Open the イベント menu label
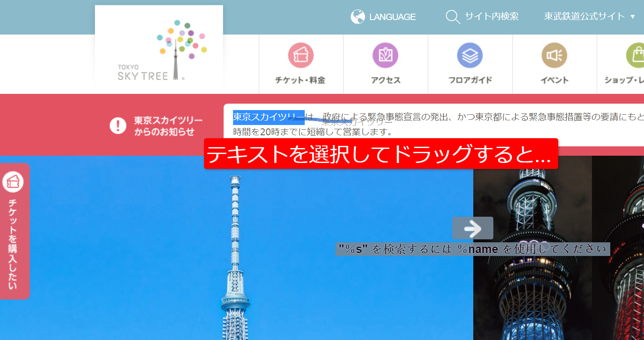The image size is (644, 340). tap(554, 80)
